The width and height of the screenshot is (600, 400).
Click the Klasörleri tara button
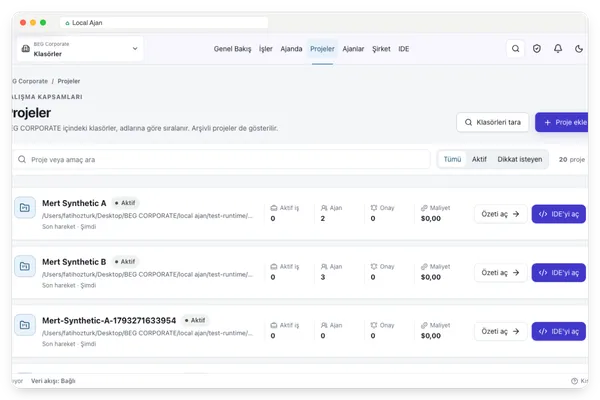(492, 122)
